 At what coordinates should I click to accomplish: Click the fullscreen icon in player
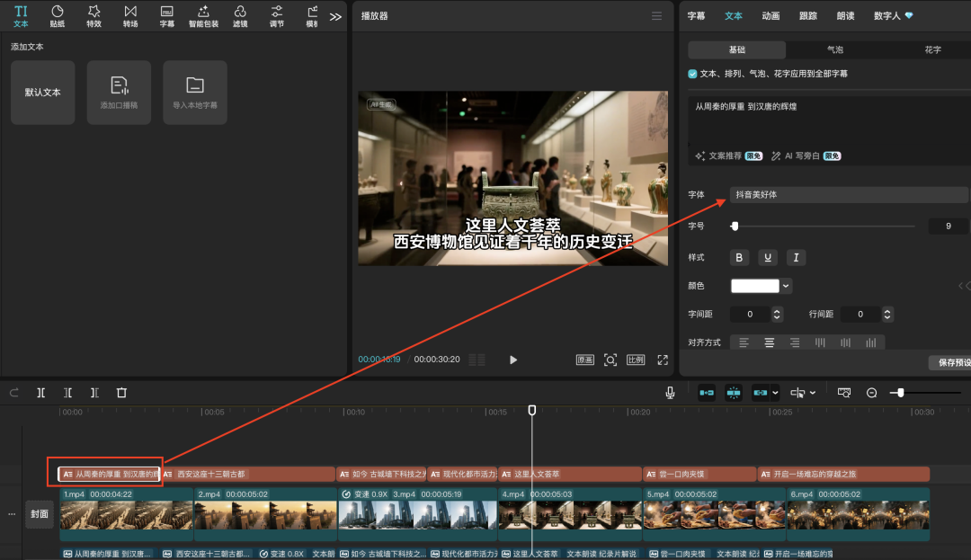point(663,360)
